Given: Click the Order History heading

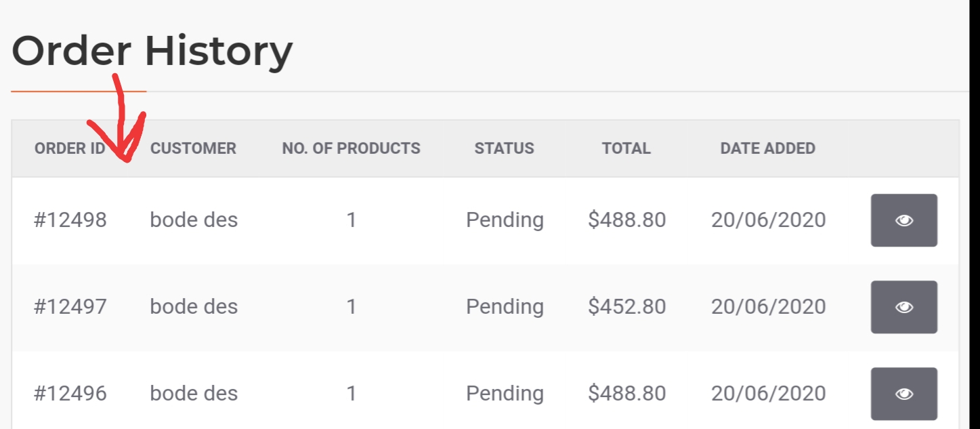Looking at the screenshot, I should [x=152, y=51].
